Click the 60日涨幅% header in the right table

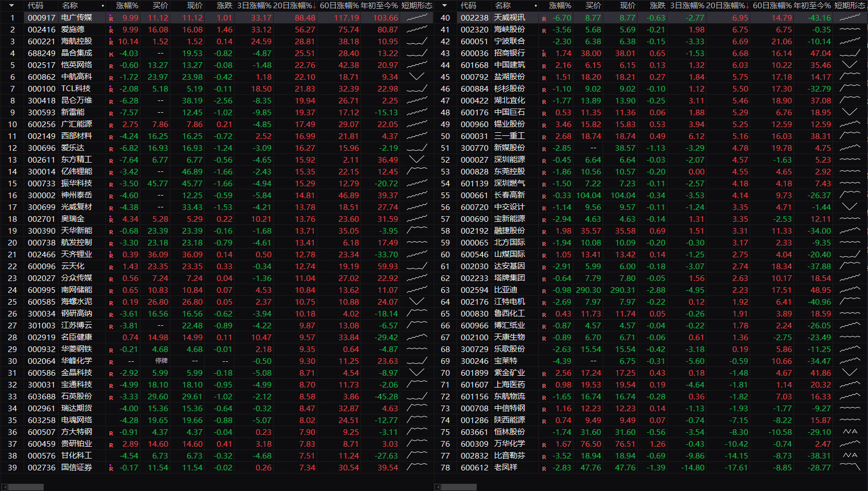click(772, 6)
